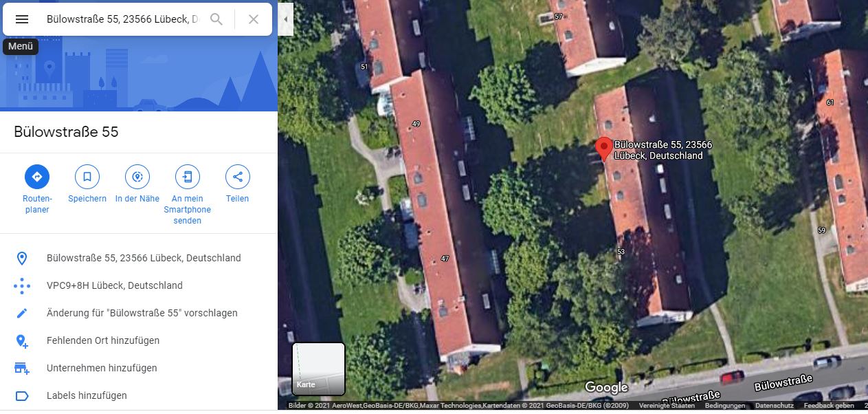Screen dimensions: 868x414
Task: Click the address search input field
Action: [122, 19]
